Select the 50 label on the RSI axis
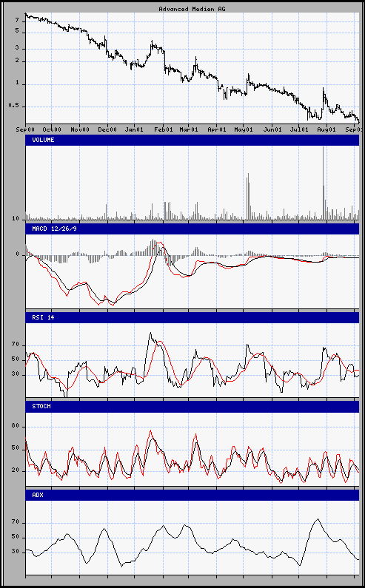The width and height of the screenshot is (365, 588). pos(16,359)
